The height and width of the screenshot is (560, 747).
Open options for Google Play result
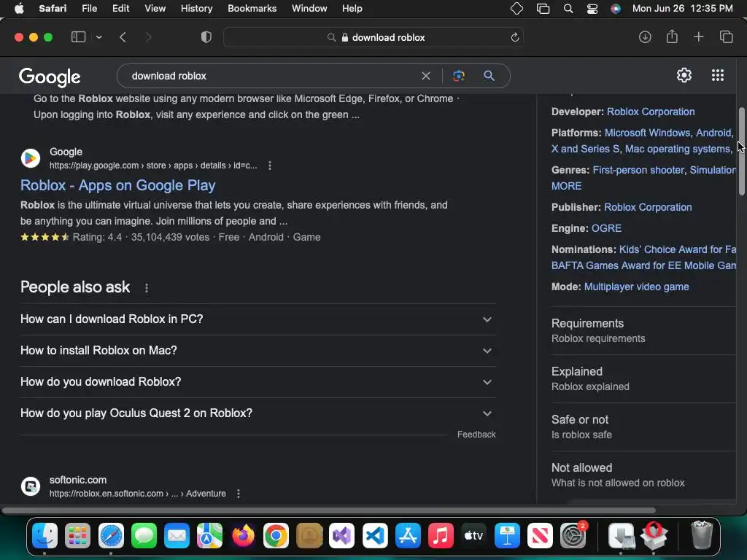click(270, 166)
